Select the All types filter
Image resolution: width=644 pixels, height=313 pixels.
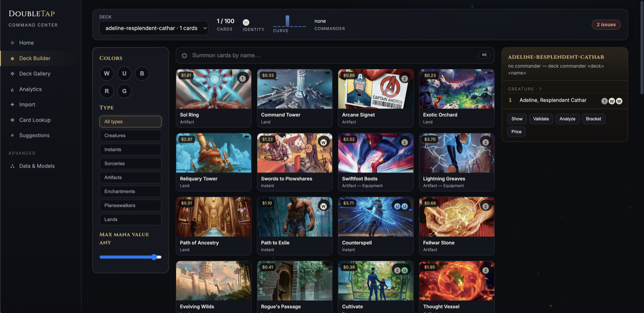click(x=130, y=121)
